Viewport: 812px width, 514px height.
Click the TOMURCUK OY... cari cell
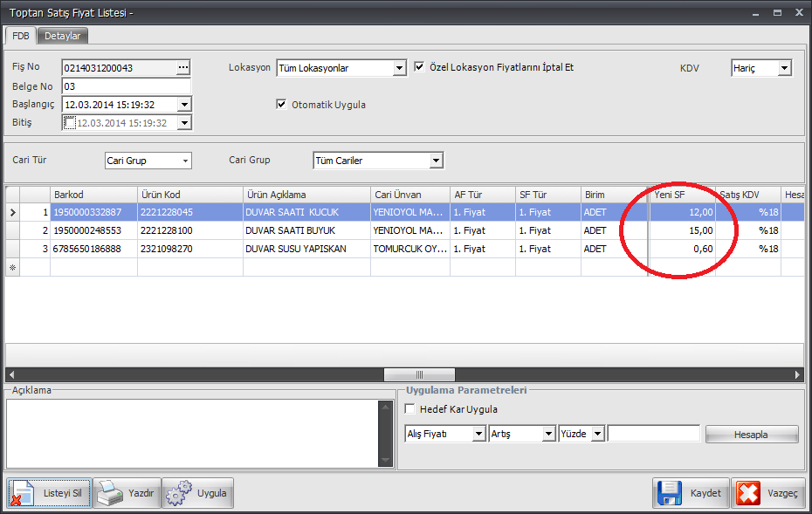410,249
